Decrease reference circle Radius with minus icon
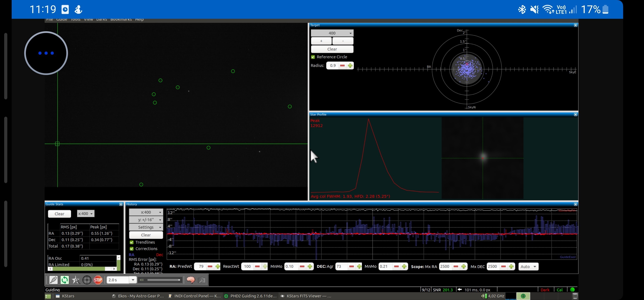 coord(342,65)
